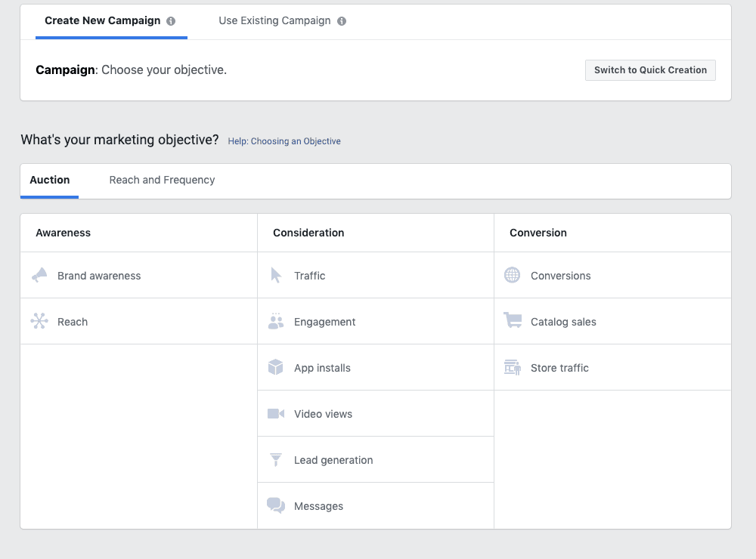This screenshot has height=559, width=756.
Task: Open info icon beside Create New Campaign
Action: [171, 21]
